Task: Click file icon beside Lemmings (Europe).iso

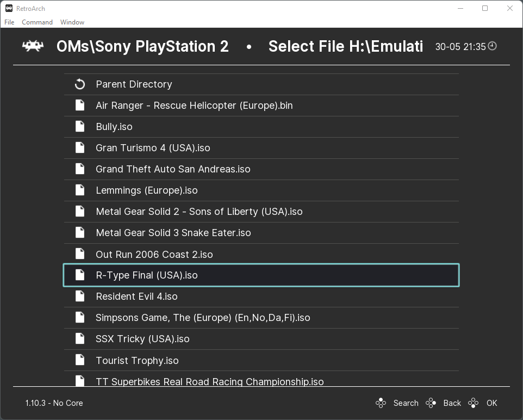Action: coord(80,190)
